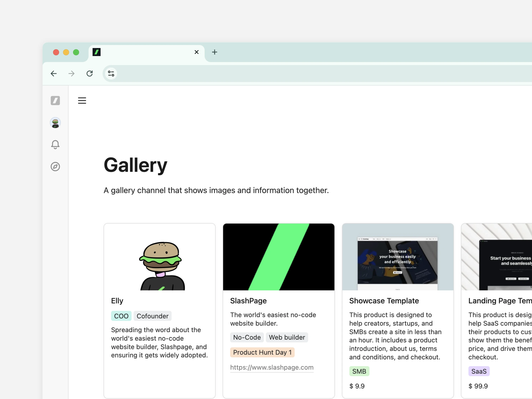Select the Cofounder tag

[153, 316]
